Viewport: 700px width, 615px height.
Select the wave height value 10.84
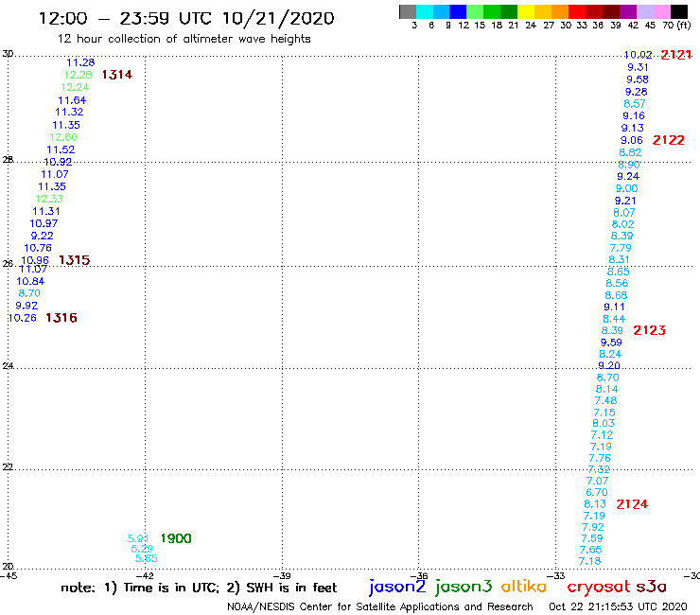pos(30,281)
